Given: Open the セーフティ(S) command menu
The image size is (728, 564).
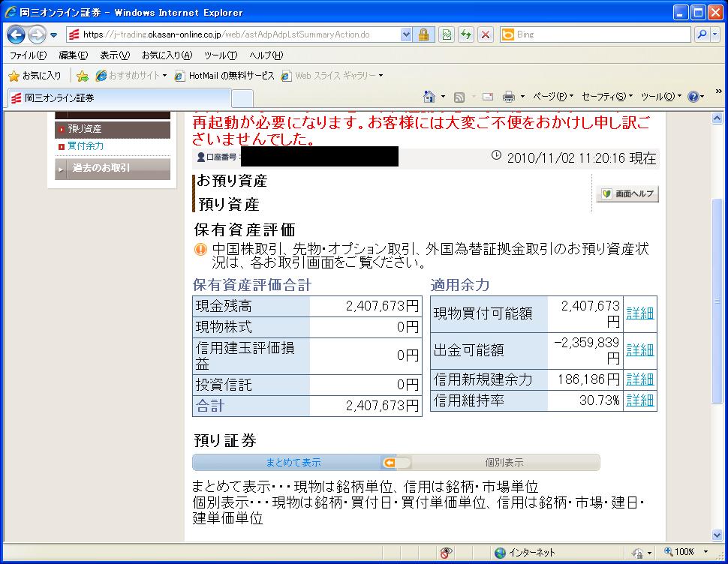Looking at the screenshot, I should (x=607, y=97).
